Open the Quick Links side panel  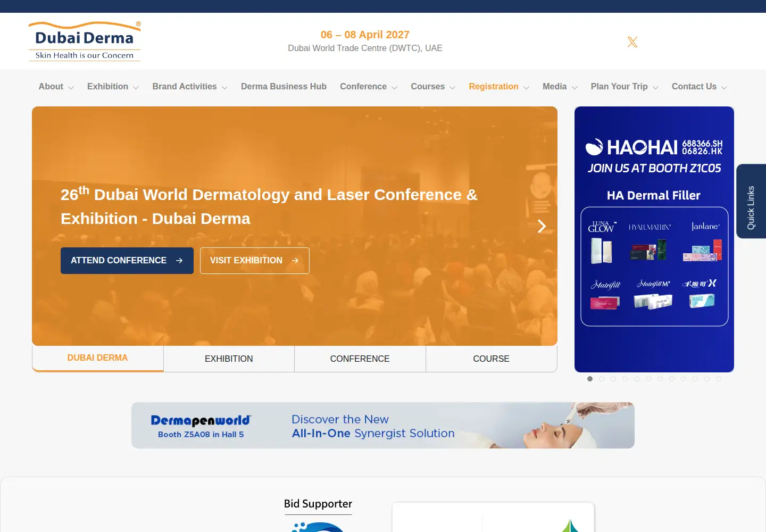[751, 201]
